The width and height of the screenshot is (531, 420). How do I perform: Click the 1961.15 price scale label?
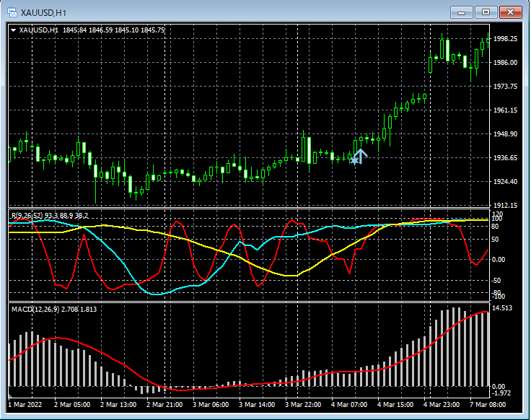(505, 110)
